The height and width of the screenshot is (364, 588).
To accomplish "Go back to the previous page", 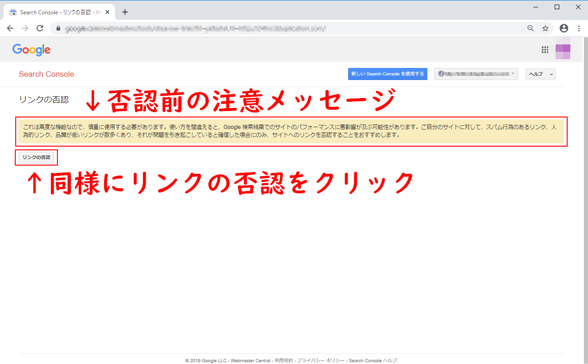I will pos(10,28).
